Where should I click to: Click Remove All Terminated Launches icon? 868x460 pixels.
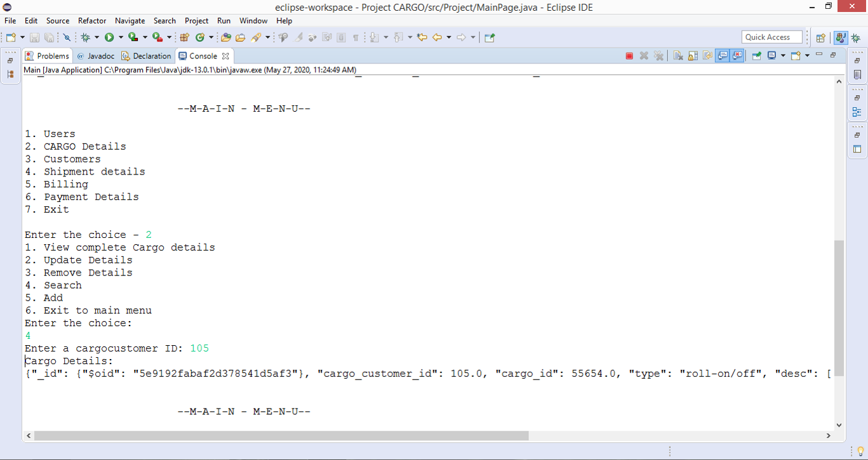(x=658, y=56)
